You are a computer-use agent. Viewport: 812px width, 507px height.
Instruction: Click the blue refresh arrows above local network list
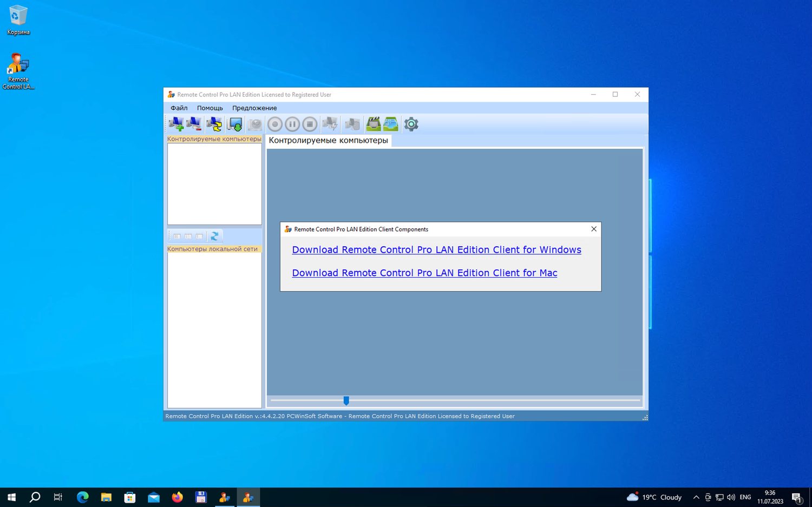click(x=214, y=236)
